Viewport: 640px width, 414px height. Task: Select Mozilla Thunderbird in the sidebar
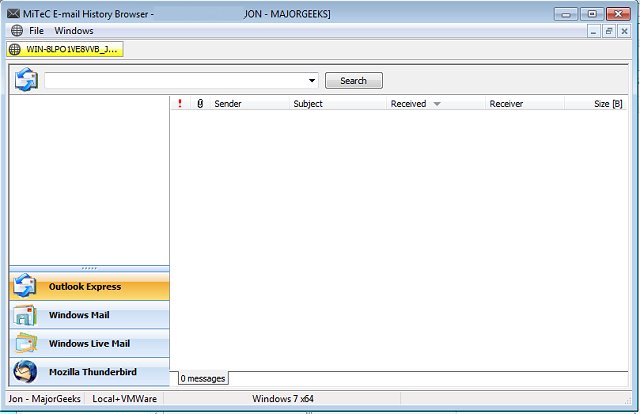[x=89, y=372]
